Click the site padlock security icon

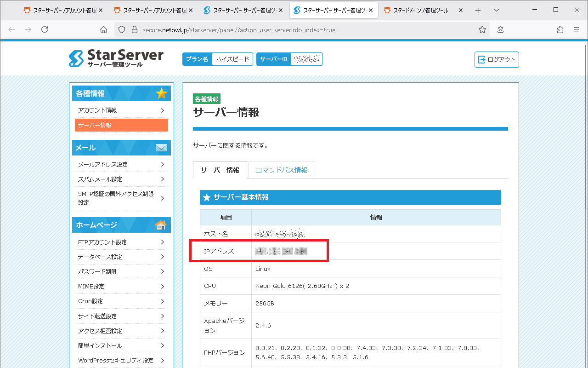(134, 30)
